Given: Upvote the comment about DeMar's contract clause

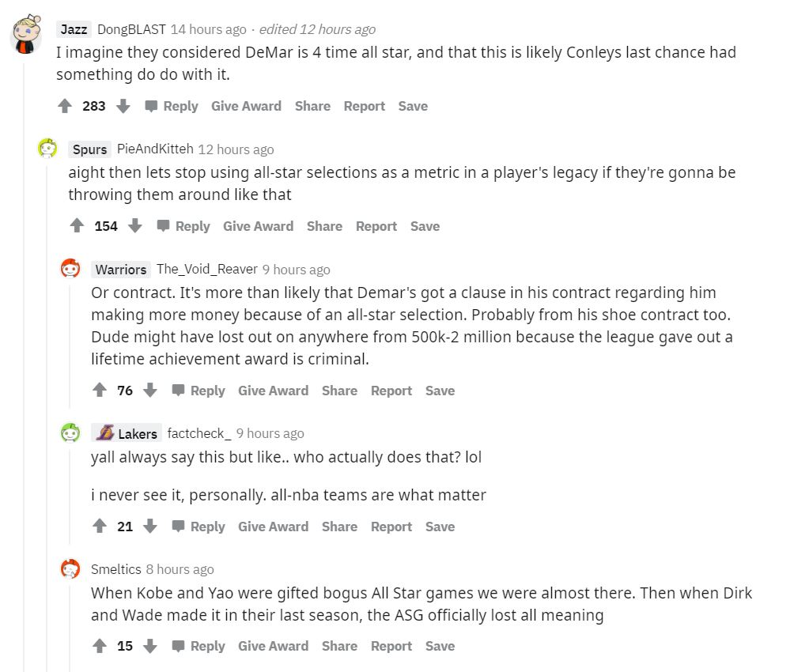Looking at the screenshot, I should point(100,391).
